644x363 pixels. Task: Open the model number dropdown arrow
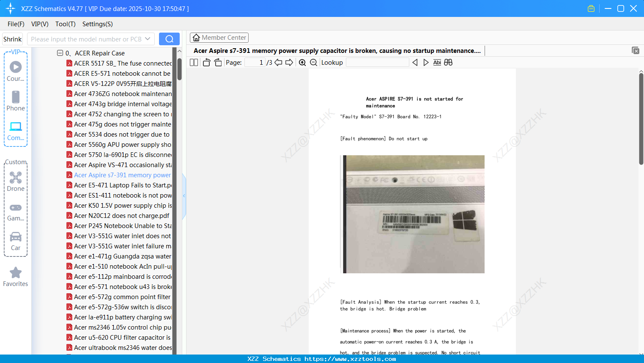tap(148, 39)
